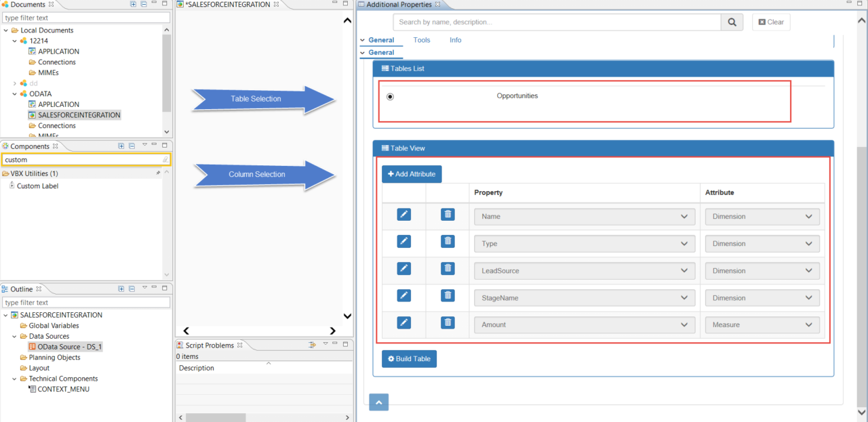The image size is (868, 422).
Task: Open the Info tab
Action: pyautogui.click(x=455, y=40)
